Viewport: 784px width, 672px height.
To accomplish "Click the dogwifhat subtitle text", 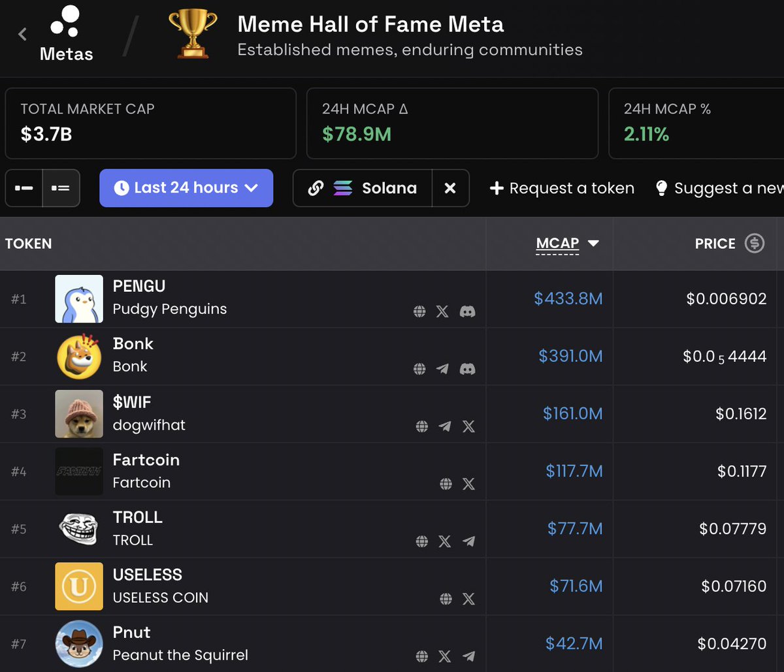I will tap(149, 425).
